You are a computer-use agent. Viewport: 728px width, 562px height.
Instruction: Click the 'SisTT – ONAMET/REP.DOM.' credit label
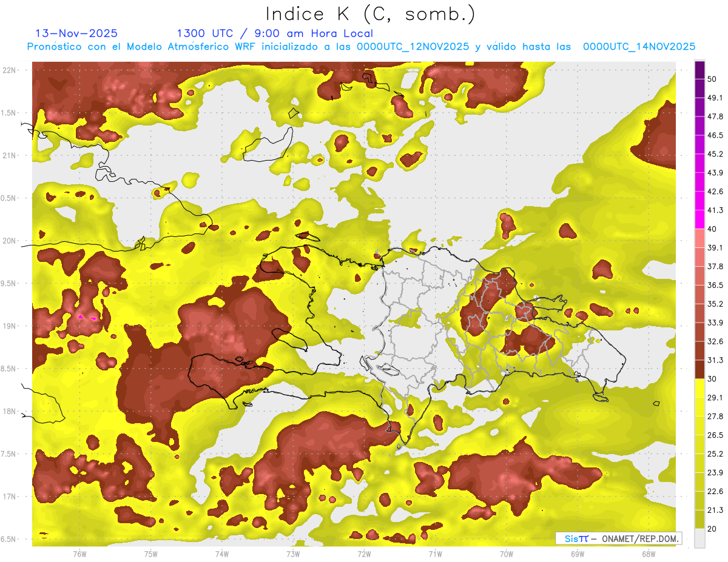coord(618,538)
